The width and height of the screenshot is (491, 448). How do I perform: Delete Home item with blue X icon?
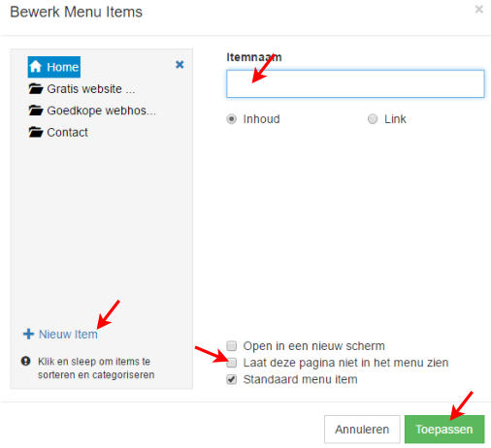coord(180,65)
